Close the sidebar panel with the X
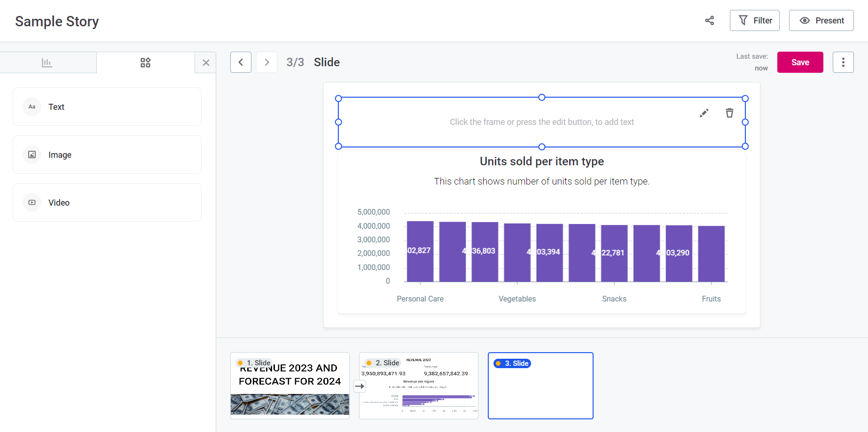The image size is (868, 432). pos(205,62)
